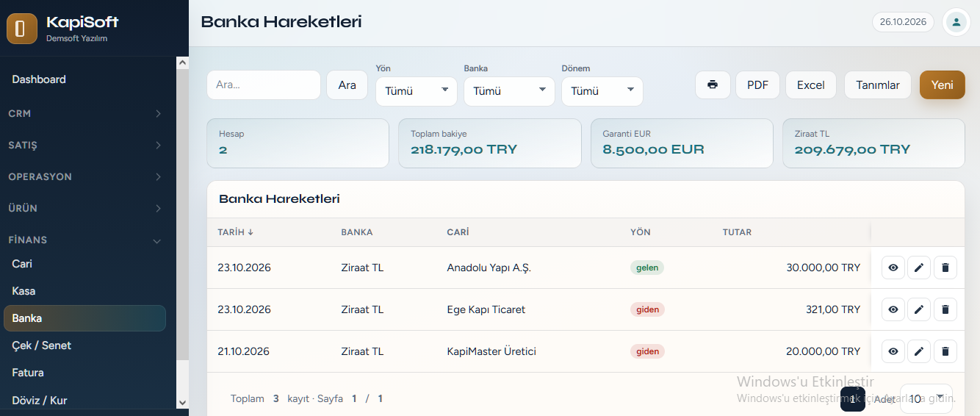Click the gelen direction badge
The height and width of the screenshot is (416, 980).
[647, 268]
